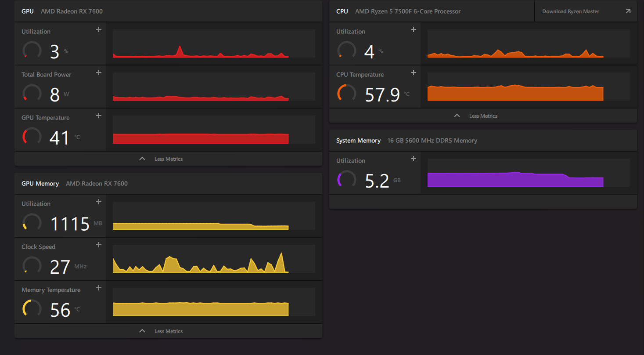644x355 pixels.
Task: Click the 'Clock Speed' label
Action: [x=39, y=247]
